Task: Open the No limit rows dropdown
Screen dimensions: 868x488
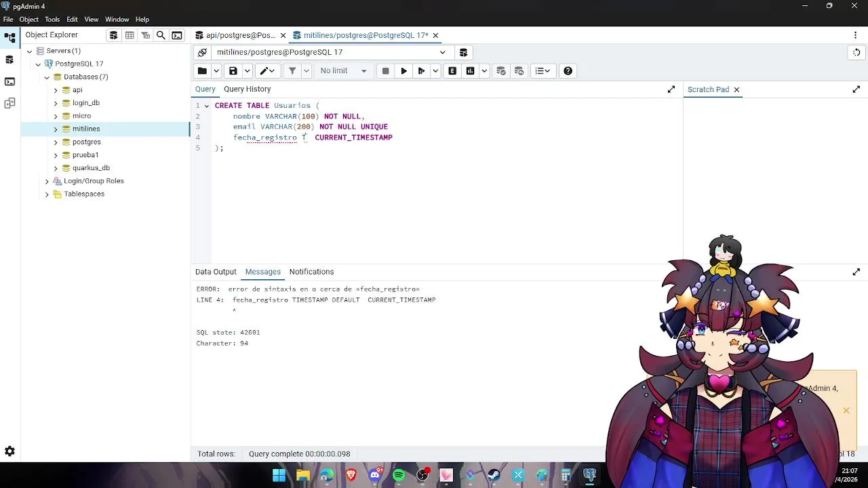Action: [343, 70]
